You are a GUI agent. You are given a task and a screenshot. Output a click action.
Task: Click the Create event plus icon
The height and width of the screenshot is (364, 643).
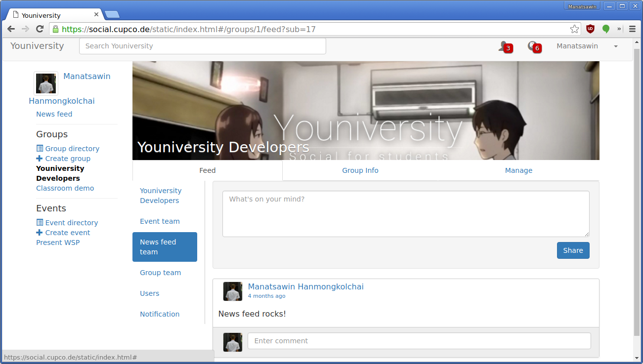tap(40, 233)
